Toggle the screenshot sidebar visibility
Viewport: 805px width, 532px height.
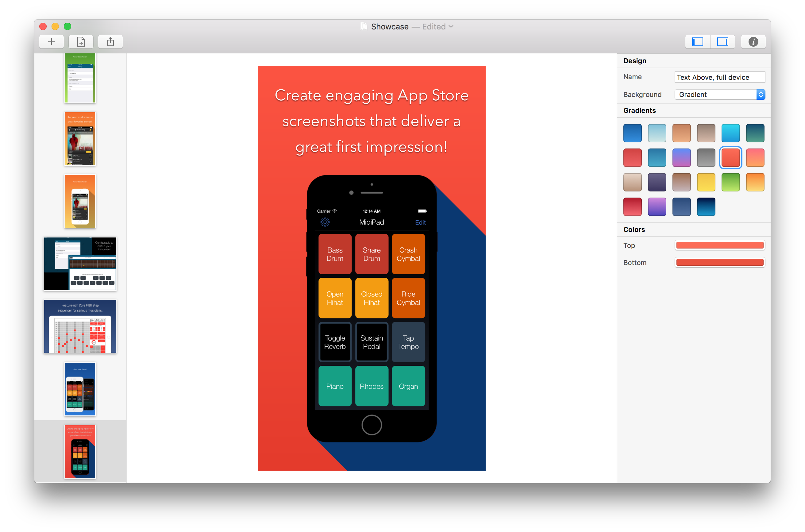697,41
